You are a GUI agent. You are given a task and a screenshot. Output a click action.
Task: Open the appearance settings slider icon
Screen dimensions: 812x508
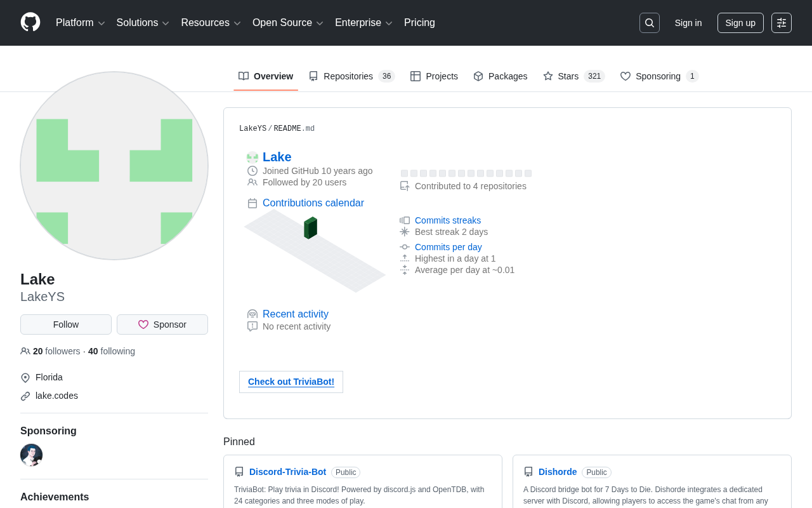point(782,23)
